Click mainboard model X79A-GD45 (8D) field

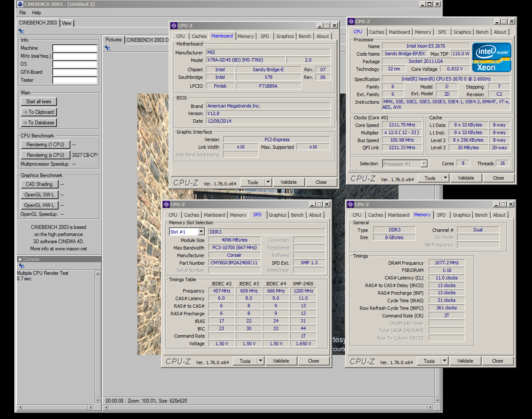(x=246, y=60)
